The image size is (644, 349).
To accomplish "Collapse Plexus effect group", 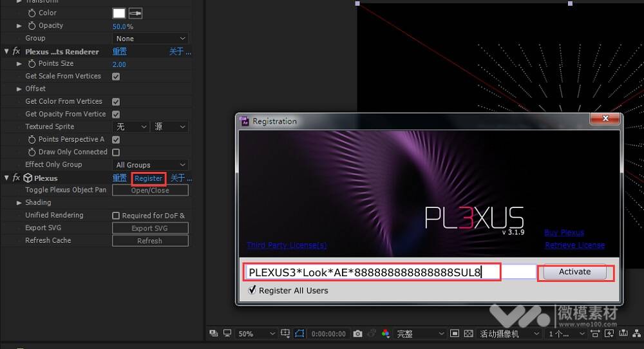I will [x=6, y=178].
